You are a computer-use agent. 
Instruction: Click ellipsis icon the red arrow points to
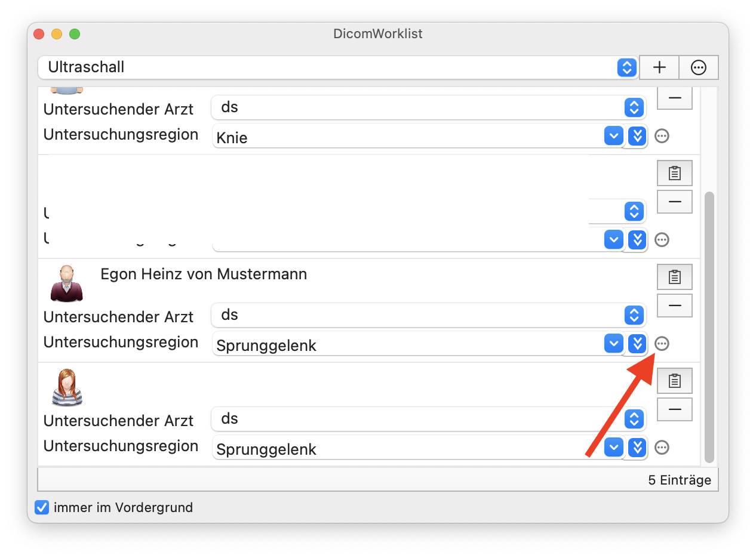coord(662,344)
